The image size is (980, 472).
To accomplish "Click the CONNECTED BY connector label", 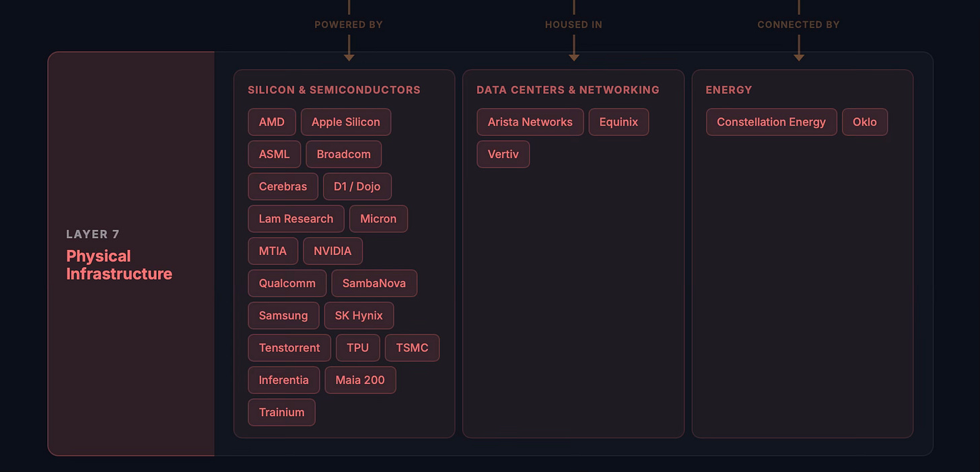I will pyautogui.click(x=798, y=25).
